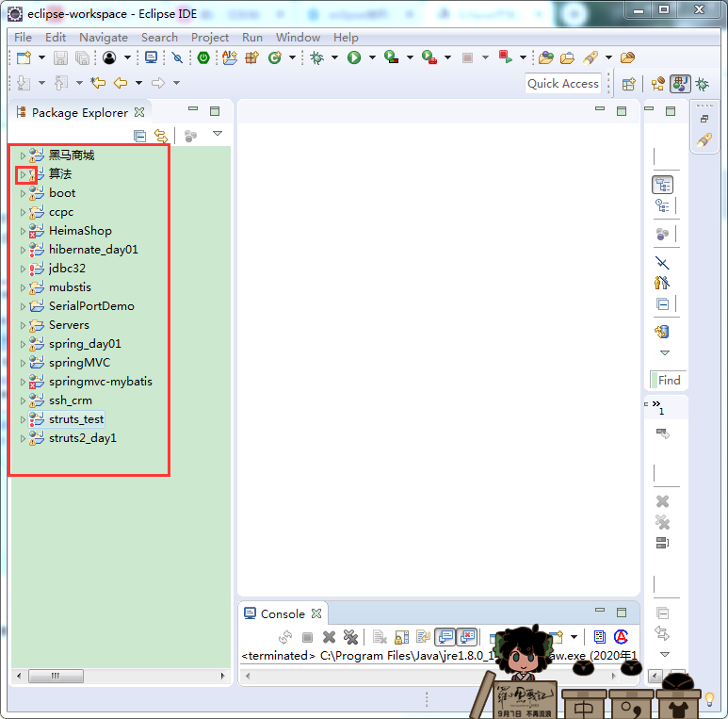Viewport: 728px width, 719px height.
Task: Open the Project menu
Action: tap(210, 37)
